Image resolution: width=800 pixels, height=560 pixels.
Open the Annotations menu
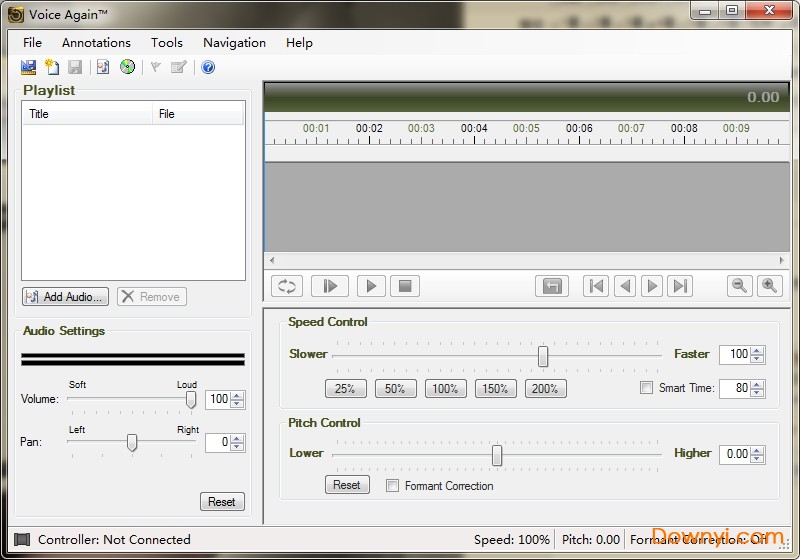tap(96, 42)
